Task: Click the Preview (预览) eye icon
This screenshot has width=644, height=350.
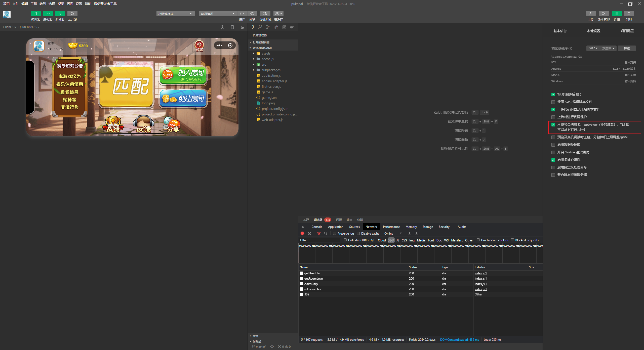Action: click(252, 14)
